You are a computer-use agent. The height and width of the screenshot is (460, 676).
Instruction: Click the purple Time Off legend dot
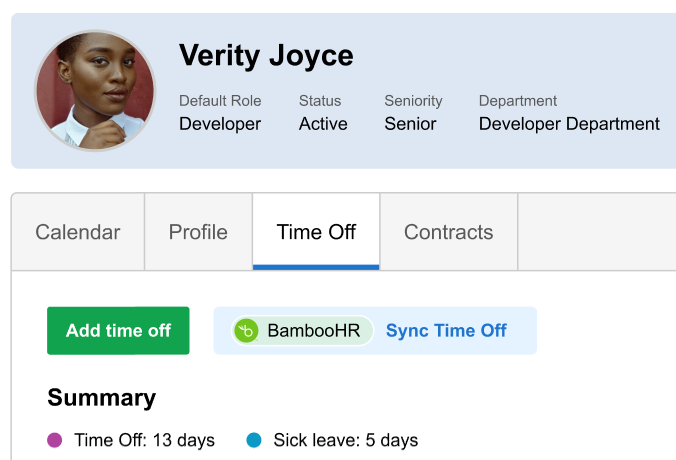pos(55,440)
